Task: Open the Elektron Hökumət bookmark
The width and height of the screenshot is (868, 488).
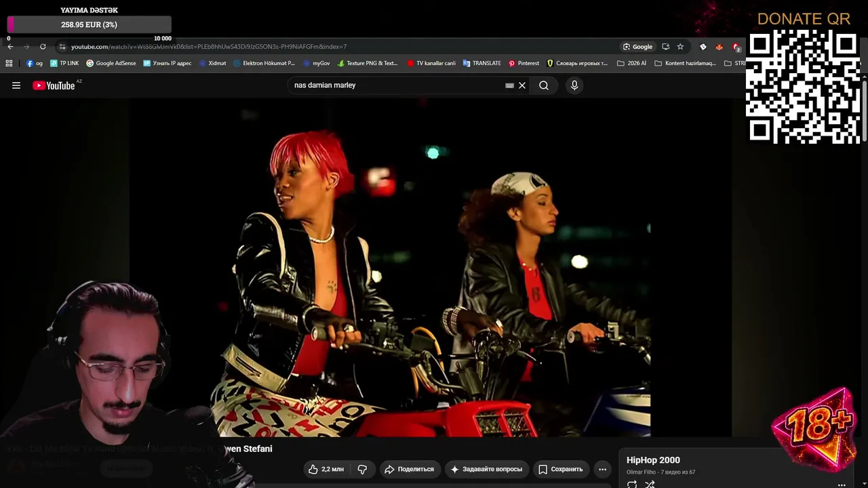Action: (x=264, y=63)
